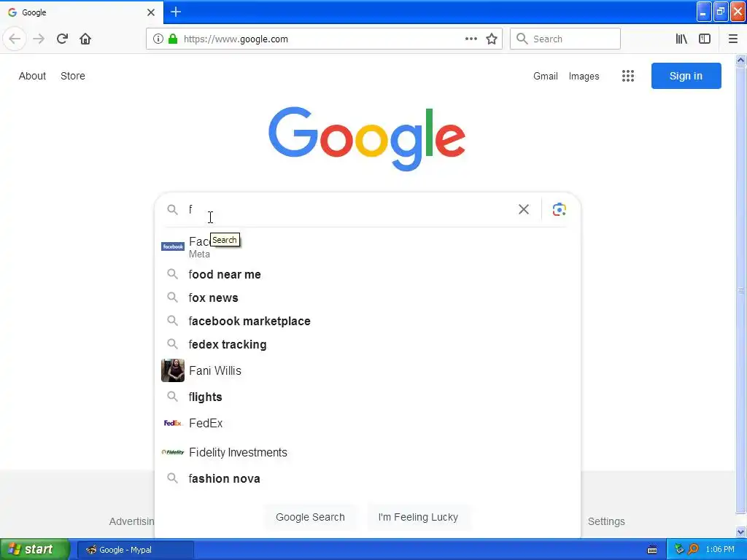Open page actions three-dots menu
The image size is (747, 560).
pyautogui.click(x=471, y=39)
